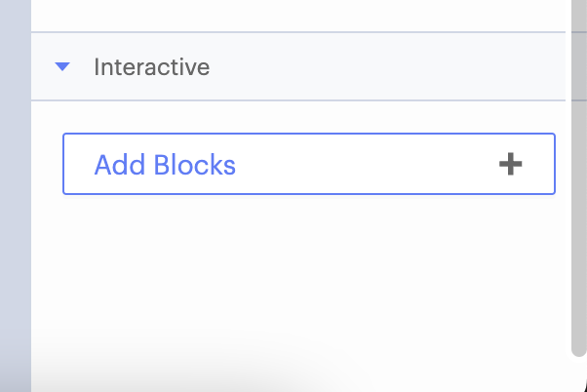587x392 pixels.
Task: Toggle the blue disclosure arrow beside Interactive
Action: point(63,67)
